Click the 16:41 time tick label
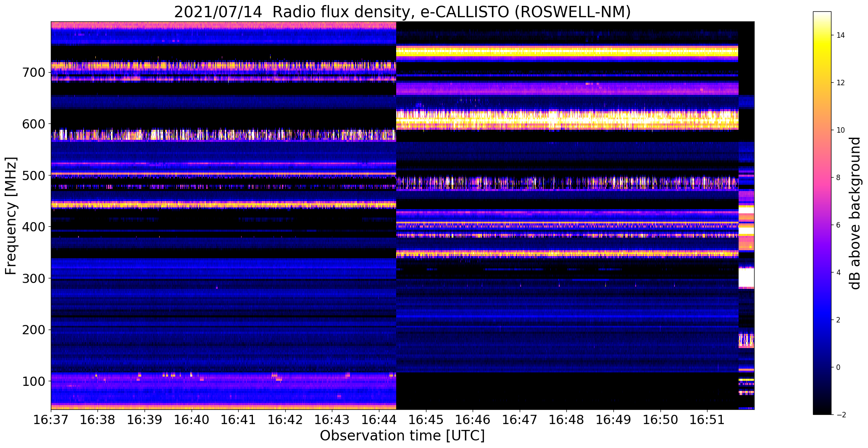Viewport: 868px width, 448px height. point(238,419)
